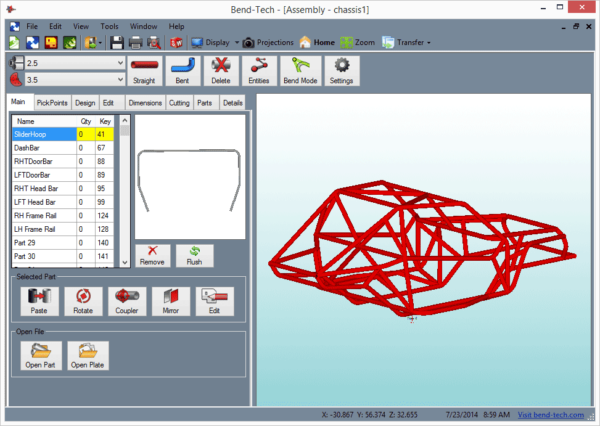Select Part 29 row
This screenshot has width=600, height=426.
[x=63, y=243]
